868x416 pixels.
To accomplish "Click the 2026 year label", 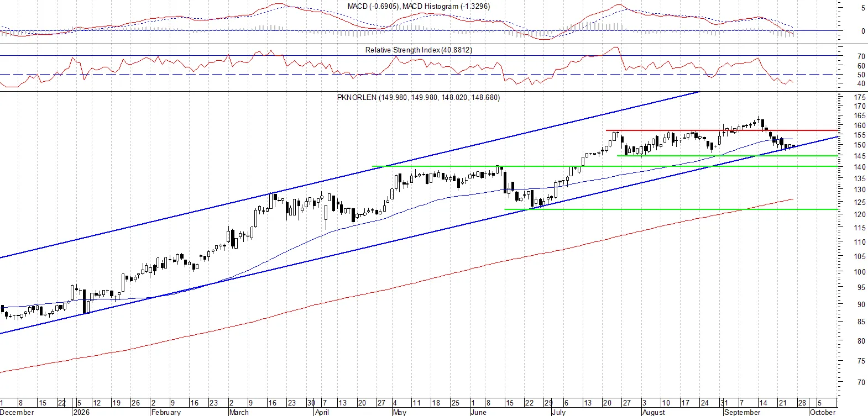I will tap(81, 412).
